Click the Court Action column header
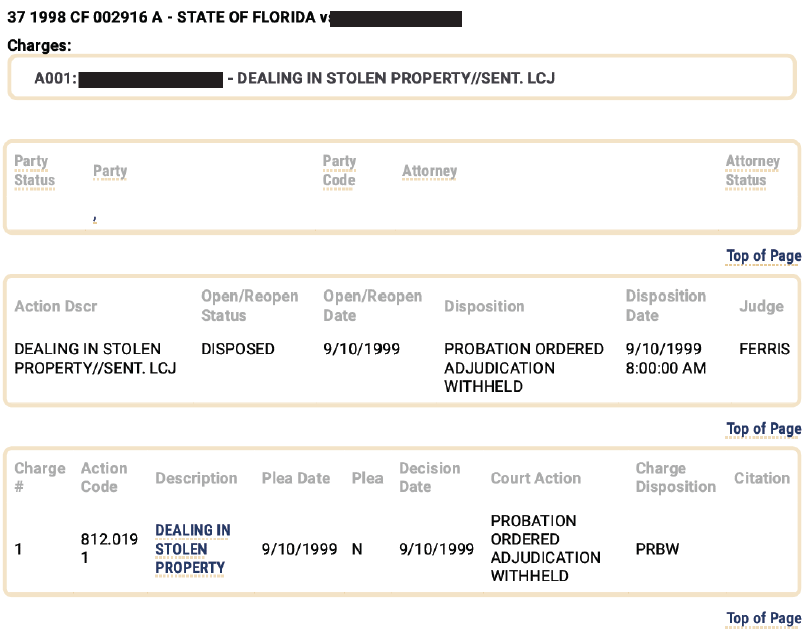This screenshot has height=632, width=807. [x=535, y=478]
